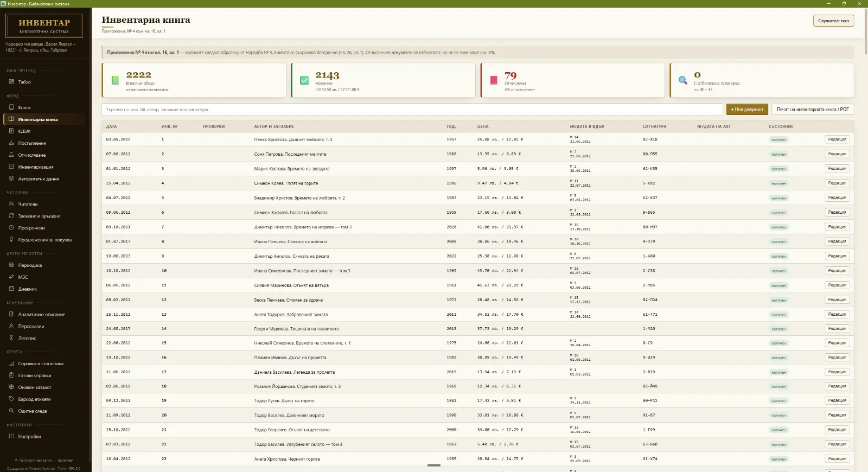Click the red book icon on 79 card
Viewport: 868px width, 472px height.
point(494,80)
